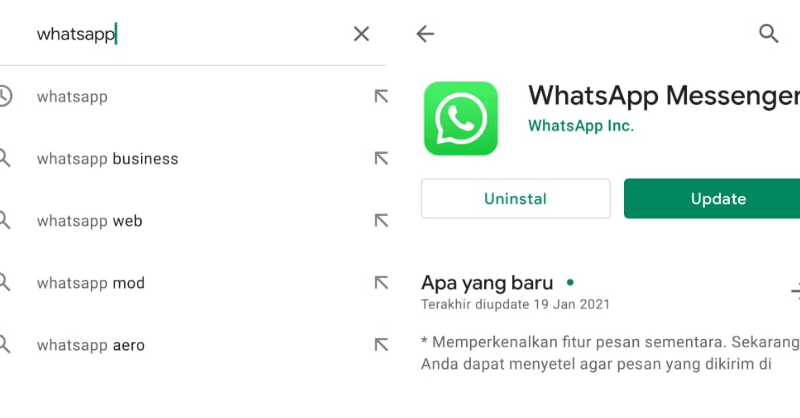
Task: Open search via magnifier icon at top right
Action: click(768, 34)
